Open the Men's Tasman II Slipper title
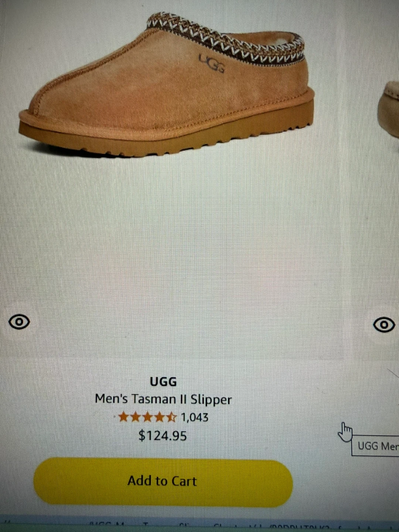Viewport: 399px width, 532px height. tap(163, 399)
